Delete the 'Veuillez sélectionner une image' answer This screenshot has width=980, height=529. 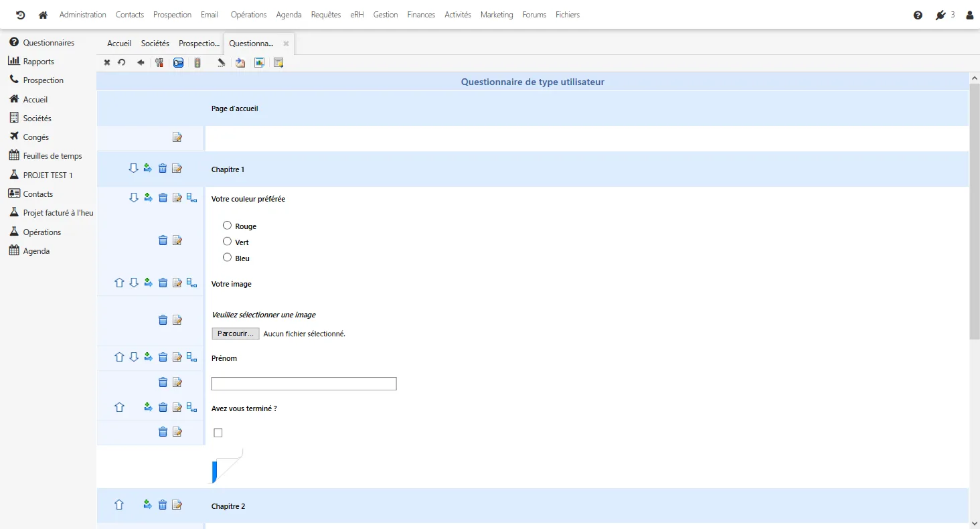163,320
